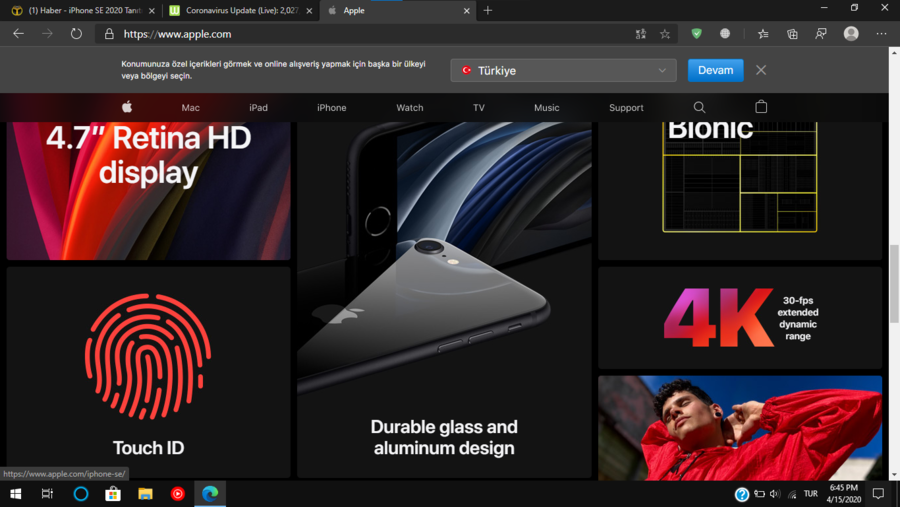Open the green shield extension
This screenshot has height=507, width=900.
pyautogui.click(x=696, y=34)
